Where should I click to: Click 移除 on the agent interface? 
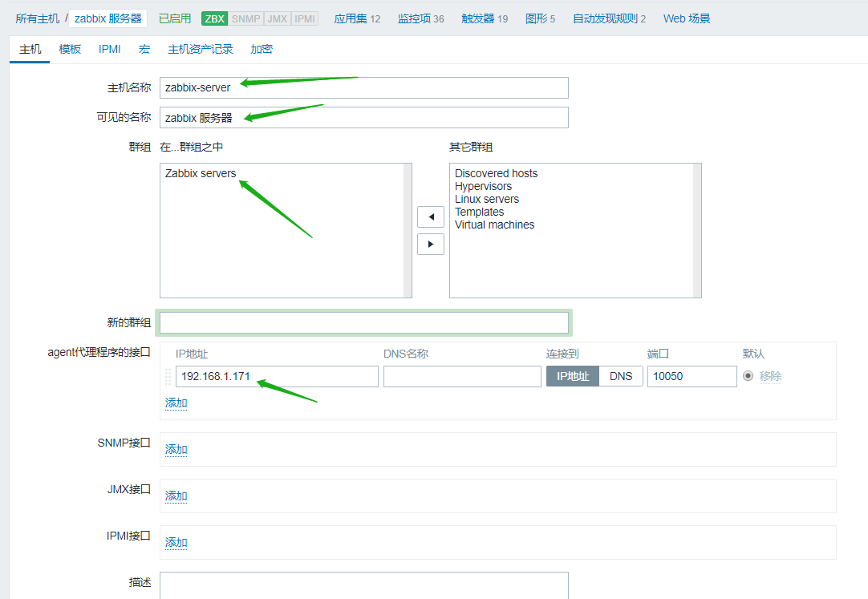[x=770, y=376]
